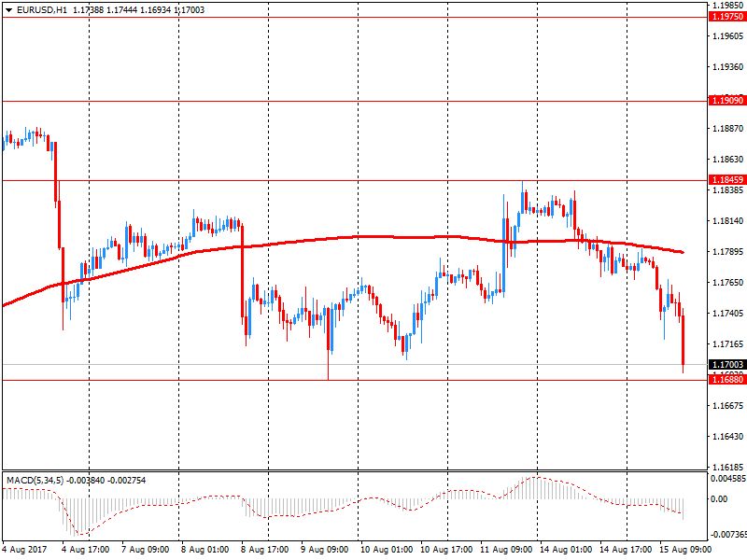Click the 9 Aug 09:00 time label
Screen dimensions: 747x560
tap(324, 550)
